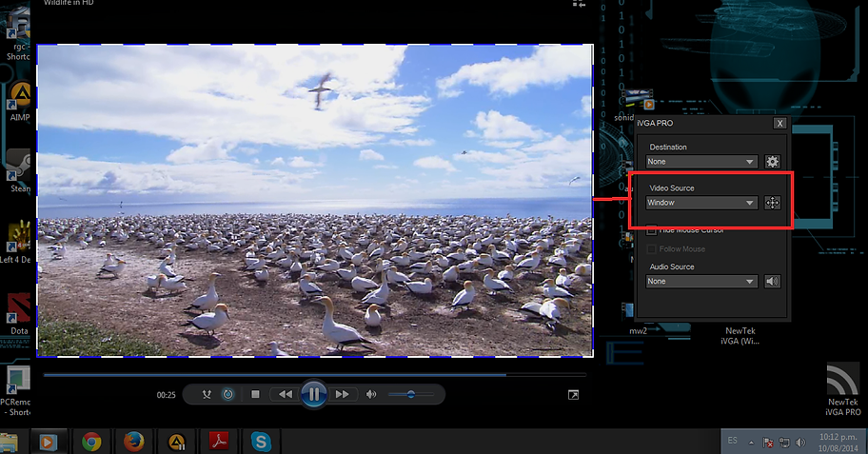The width and height of the screenshot is (868, 454).
Task: Select the Steam desktop shortcut
Action: (20, 171)
